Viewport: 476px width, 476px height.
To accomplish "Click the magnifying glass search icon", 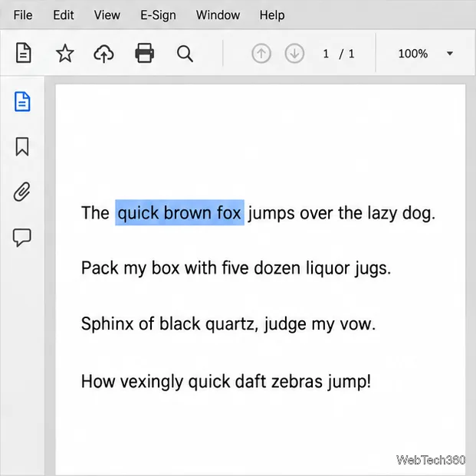I will (x=185, y=54).
